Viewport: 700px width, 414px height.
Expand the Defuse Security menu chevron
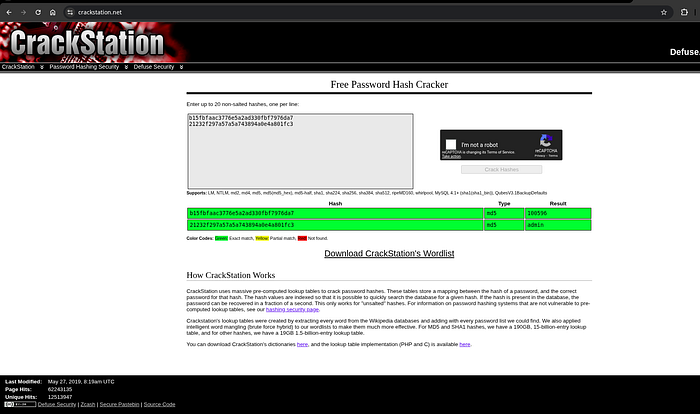pos(181,67)
